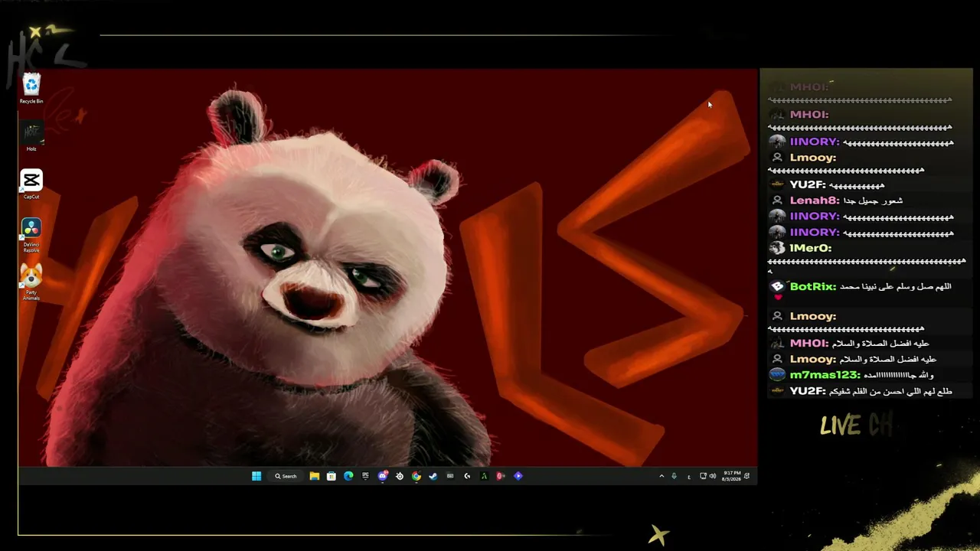Open the Logitech G HUB taskbar icon
The height and width of the screenshot is (551, 980).
pyautogui.click(x=467, y=476)
